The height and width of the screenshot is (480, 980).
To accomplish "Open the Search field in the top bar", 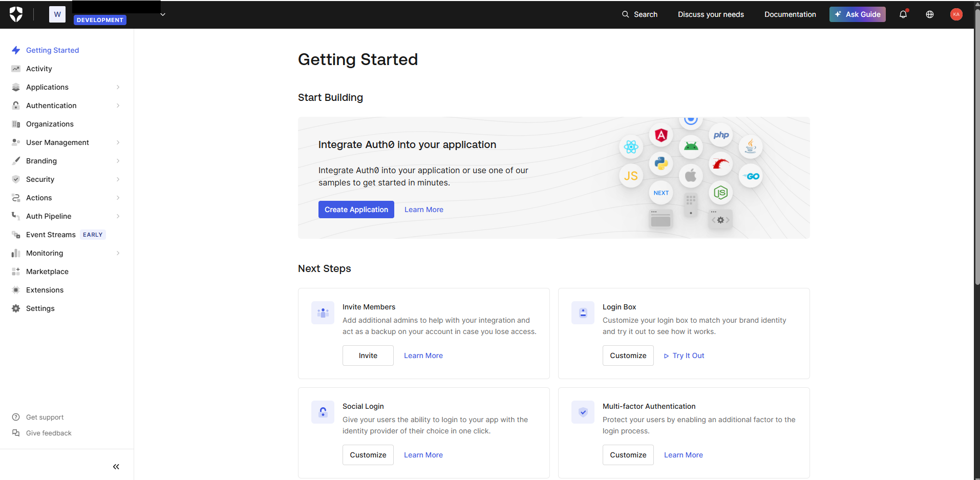I will click(x=640, y=14).
